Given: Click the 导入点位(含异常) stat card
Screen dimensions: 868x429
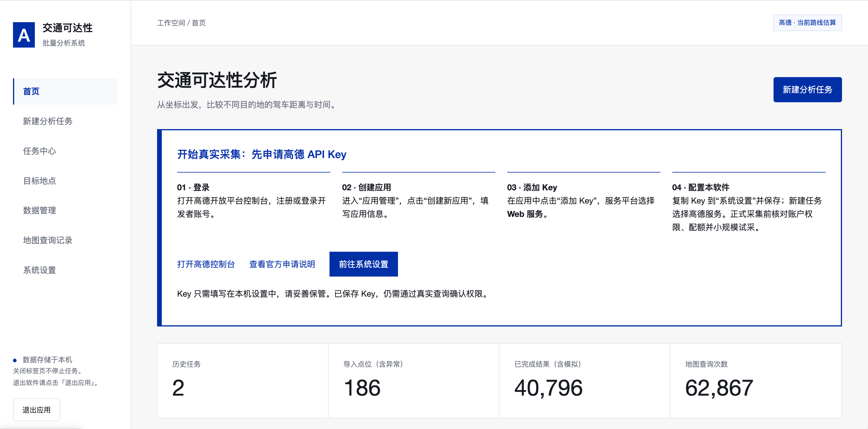Looking at the screenshot, I should pyautogui.click(x=413, y=381).
